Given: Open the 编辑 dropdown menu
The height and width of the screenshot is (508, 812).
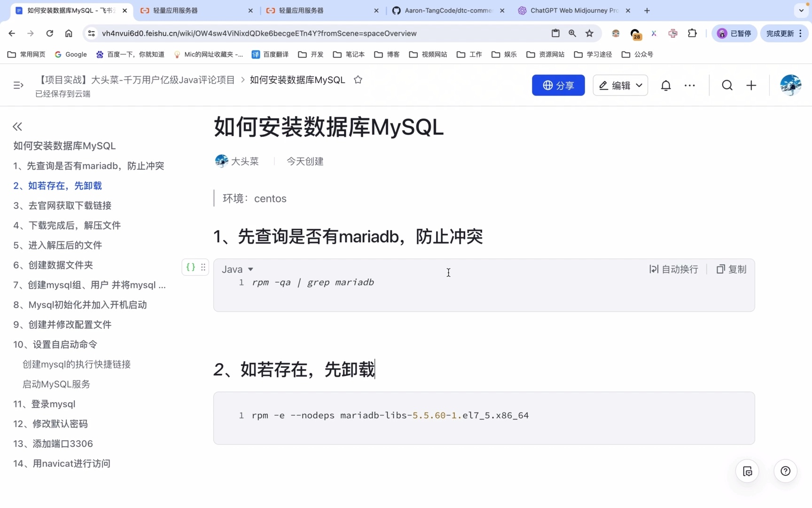Looking at the screenshot, I should [620, 85].
